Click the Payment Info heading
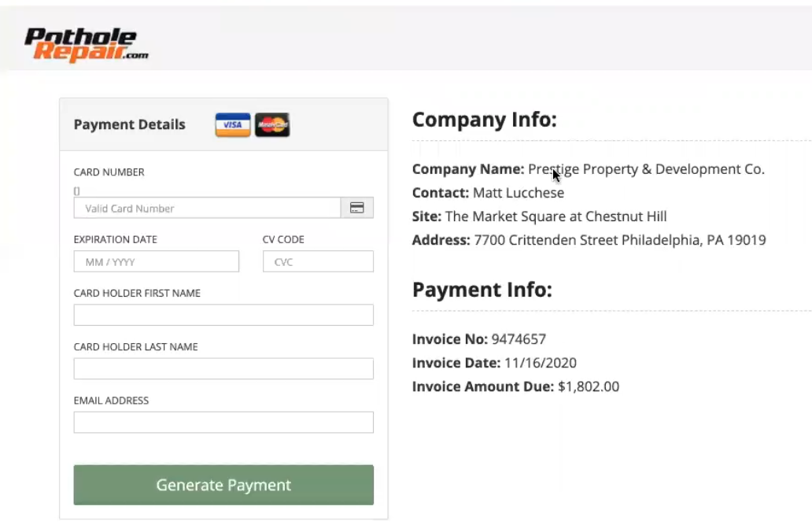 click(482, 290)
